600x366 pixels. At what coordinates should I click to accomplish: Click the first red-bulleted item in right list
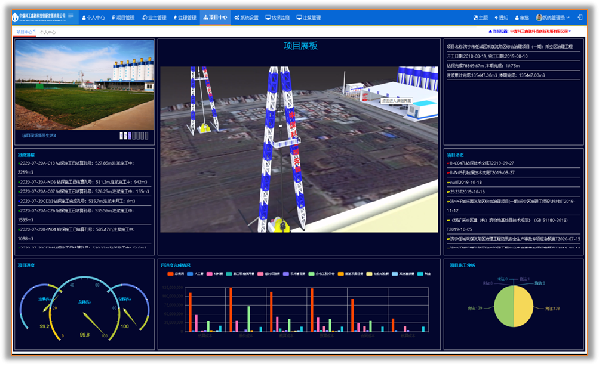481,163
